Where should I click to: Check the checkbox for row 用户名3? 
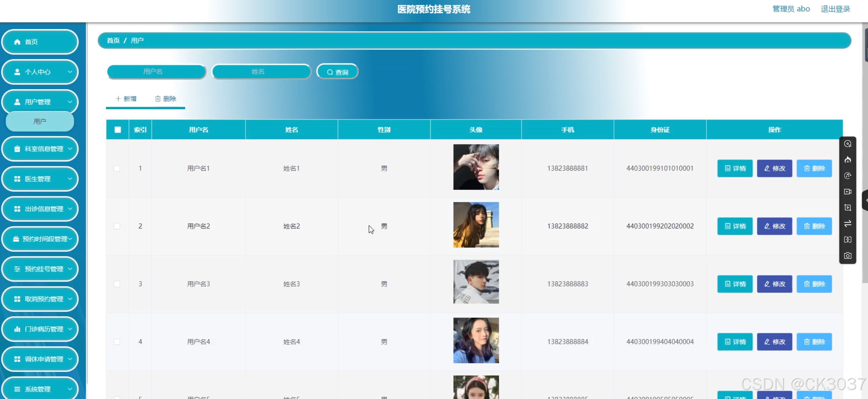coord(117,284)
